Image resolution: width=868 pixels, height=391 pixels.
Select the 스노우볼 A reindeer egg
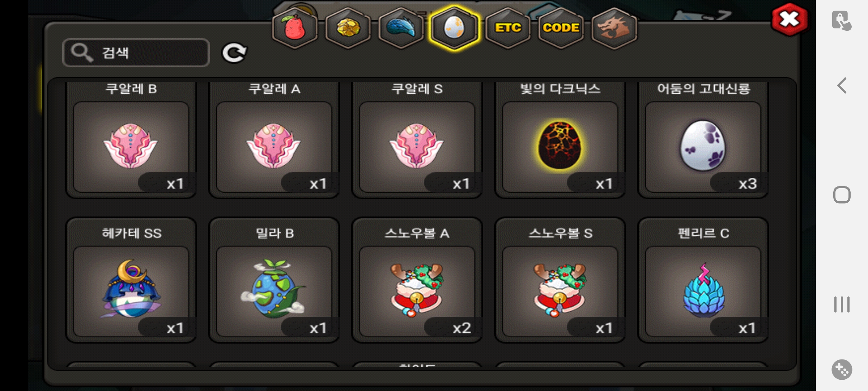417,280
